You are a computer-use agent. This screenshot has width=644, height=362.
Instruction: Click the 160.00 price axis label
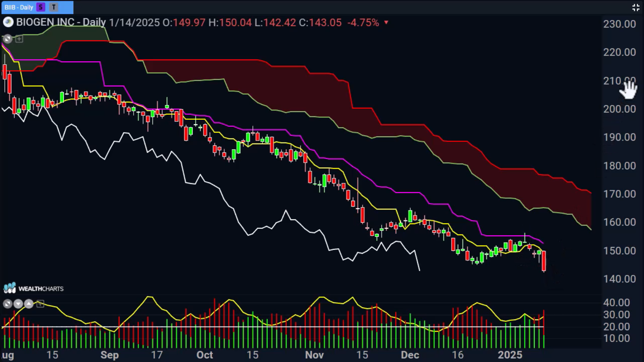(x=620, y=222)
